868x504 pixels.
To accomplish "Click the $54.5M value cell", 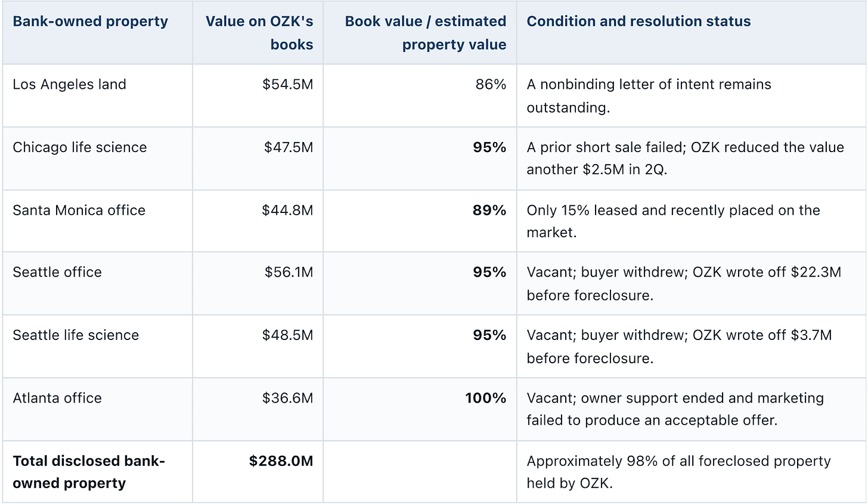I will point(287,84).
